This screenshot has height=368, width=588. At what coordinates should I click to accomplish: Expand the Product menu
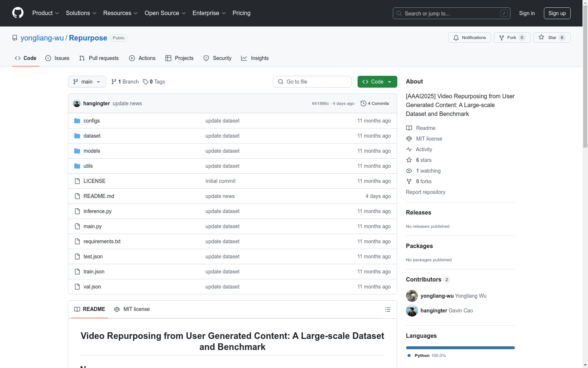(x=46, y=13)
